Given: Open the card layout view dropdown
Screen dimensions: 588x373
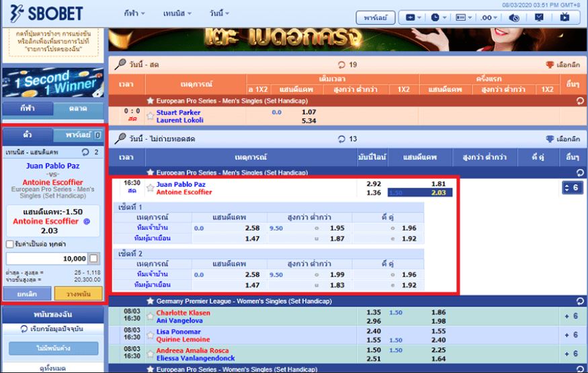Looking at the screenshot, I should click(464, 17).
